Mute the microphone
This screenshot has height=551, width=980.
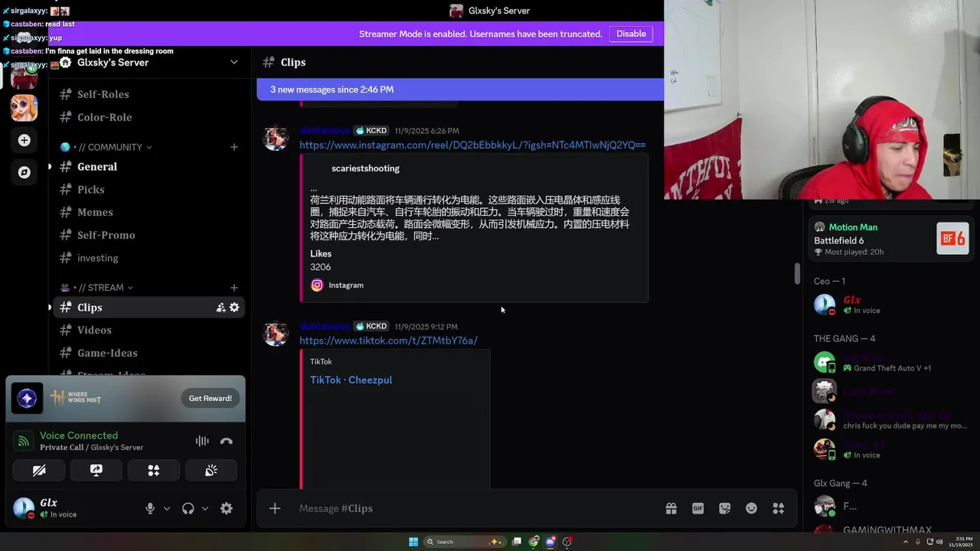pyautogui.click(x=150, y=508)
